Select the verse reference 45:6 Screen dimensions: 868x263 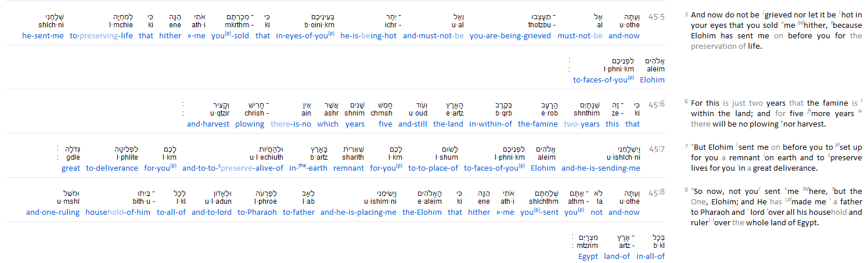[x=657, y=106]
